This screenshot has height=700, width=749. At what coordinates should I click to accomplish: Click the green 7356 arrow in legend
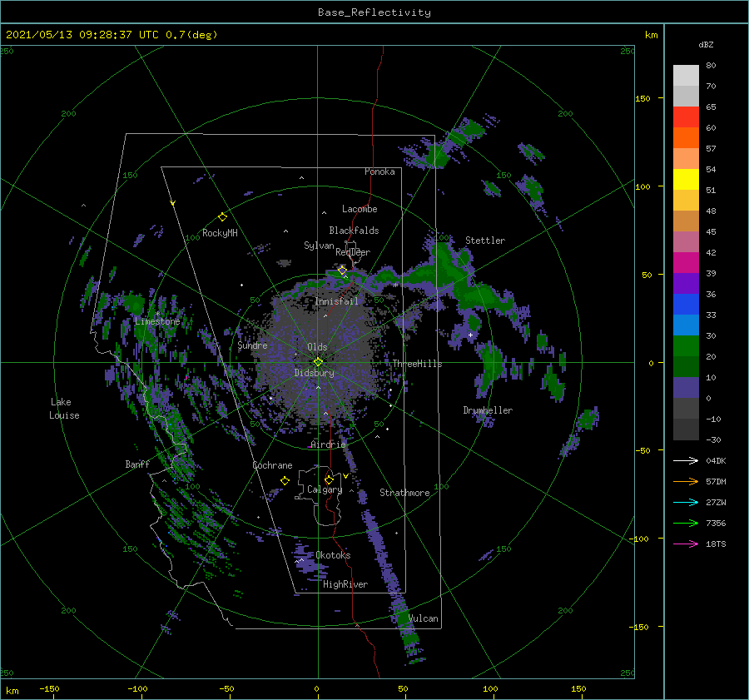tap(686, 524)
